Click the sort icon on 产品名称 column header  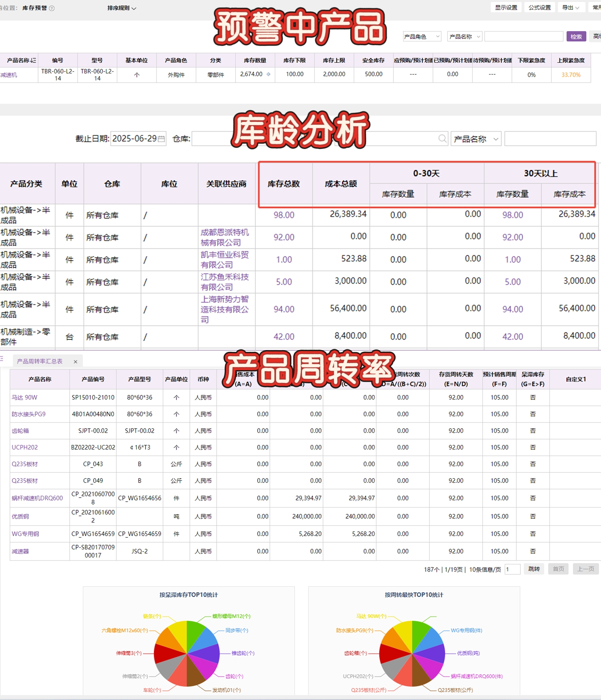click(33, 61)
